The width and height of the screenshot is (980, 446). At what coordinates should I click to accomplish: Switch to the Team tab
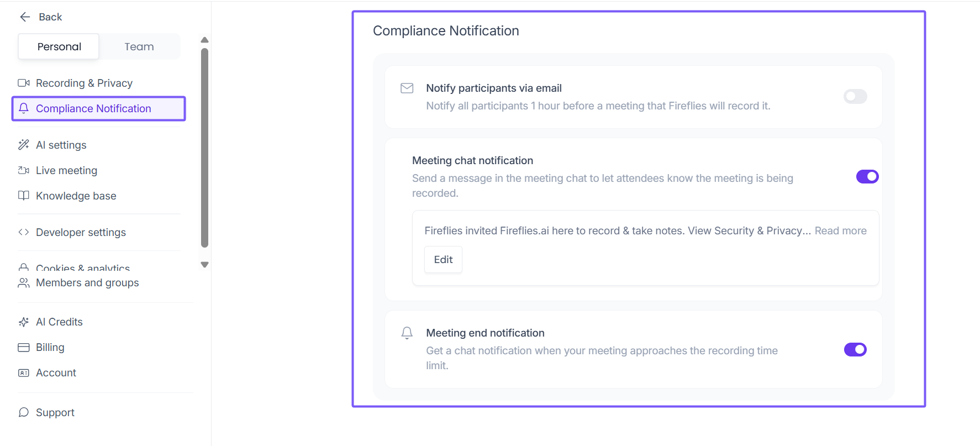click(x=139, y=47)
